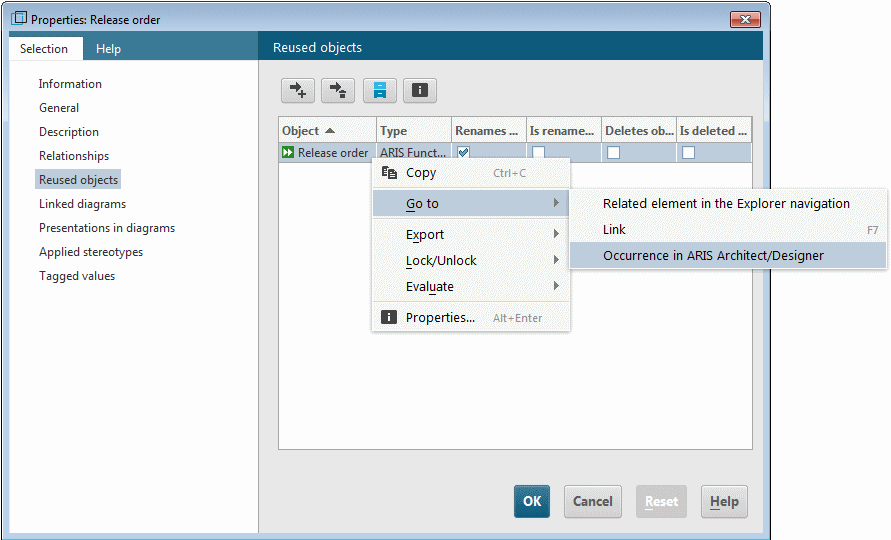This screenshot has height=540, width=891.
Task: Click the Help button at bottom
Action: pyautogui.click(x=724, y=501)
